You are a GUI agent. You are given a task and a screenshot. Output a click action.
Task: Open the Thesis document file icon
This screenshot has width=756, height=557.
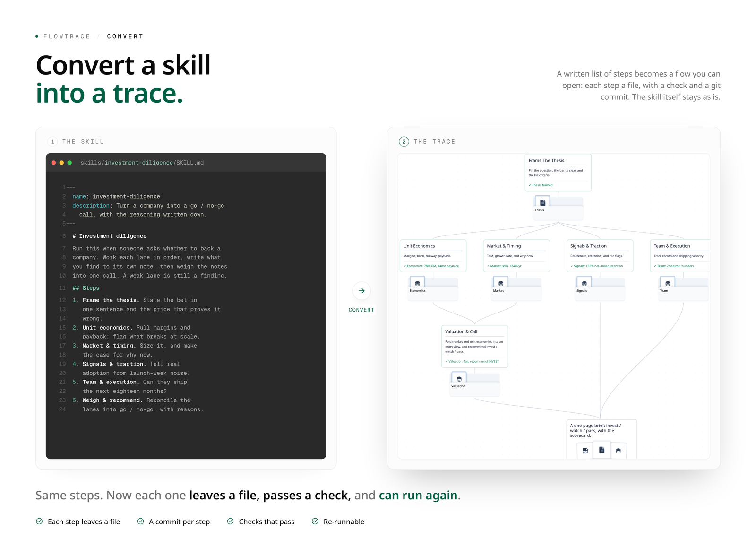coord(542,202)
